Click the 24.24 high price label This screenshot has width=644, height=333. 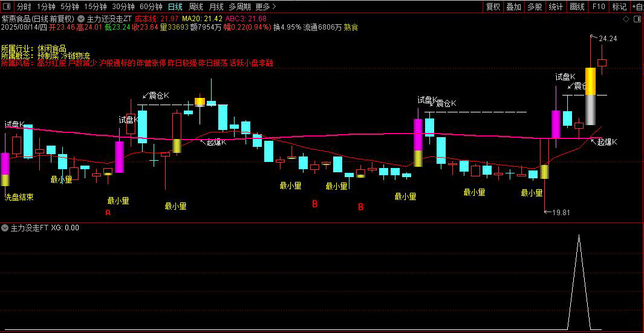[x=608, y=39]
